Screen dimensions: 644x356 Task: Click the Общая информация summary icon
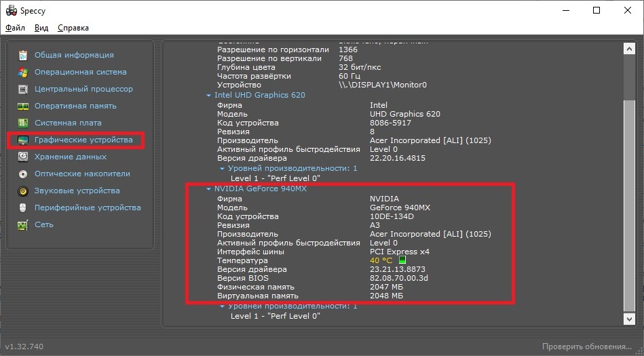tap(23, 55)
